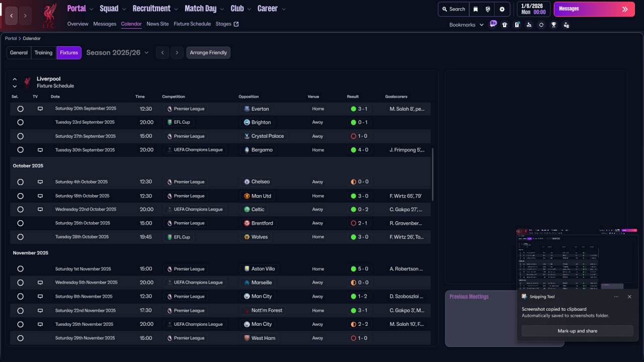Click the circular refresh arrows icon
The width and height of the screenshot is (644, 362).
pyautogui.click(x=541, y=25)
